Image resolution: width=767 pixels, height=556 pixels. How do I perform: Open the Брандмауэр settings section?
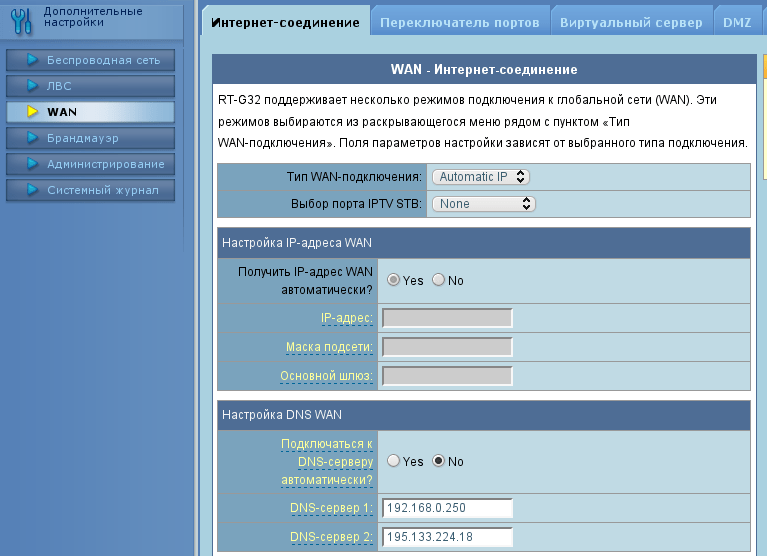90,138
